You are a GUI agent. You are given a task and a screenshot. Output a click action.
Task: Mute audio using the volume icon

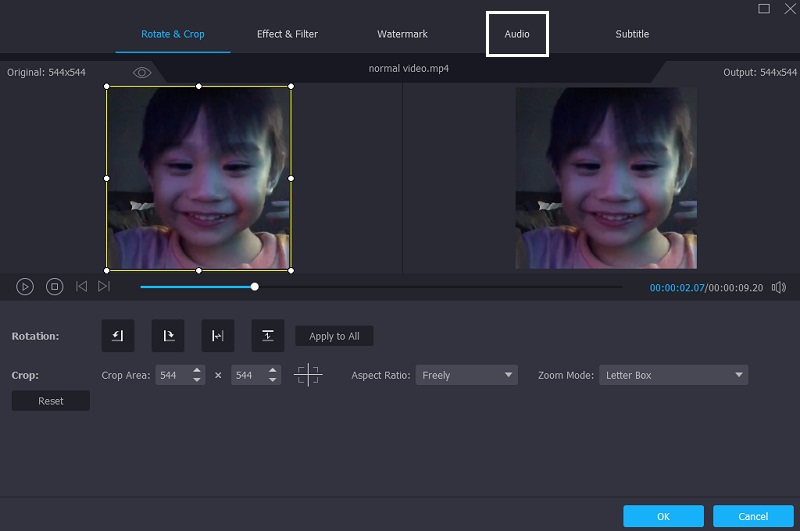tap(779, 288)
